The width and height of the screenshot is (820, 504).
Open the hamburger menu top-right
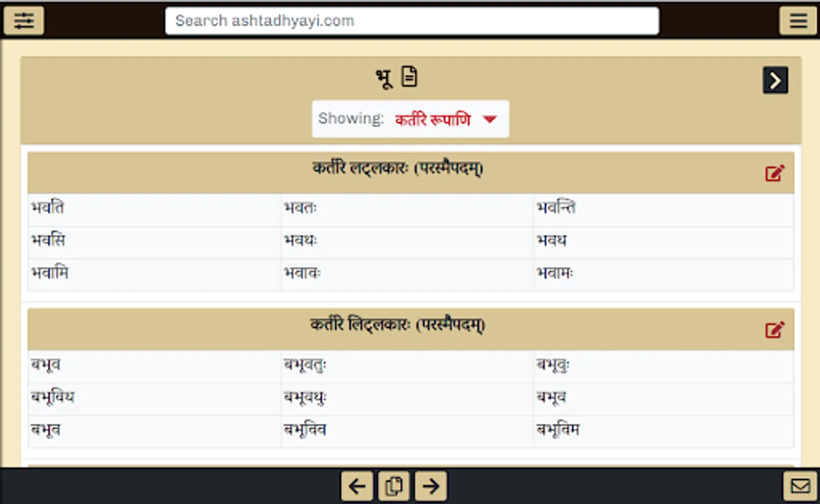798,21
